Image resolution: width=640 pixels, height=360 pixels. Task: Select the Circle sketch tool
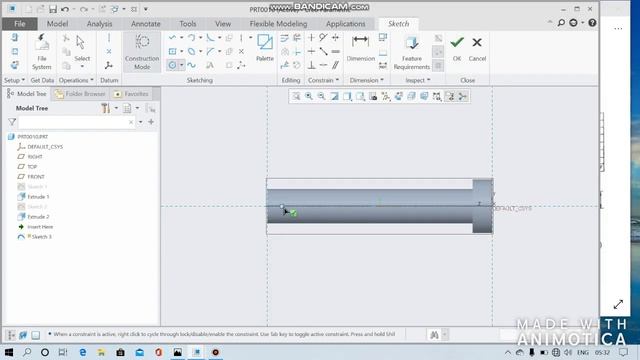point(172,65)
